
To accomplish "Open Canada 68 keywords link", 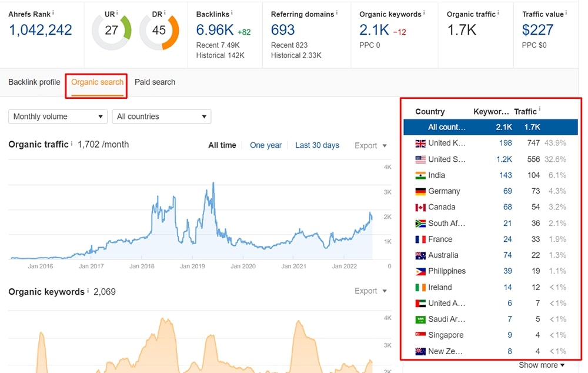I will click(507, 207).
